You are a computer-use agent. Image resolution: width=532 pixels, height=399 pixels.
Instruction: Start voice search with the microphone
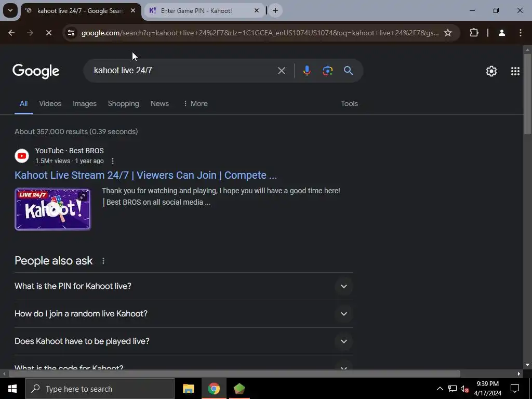coord(307,71)
